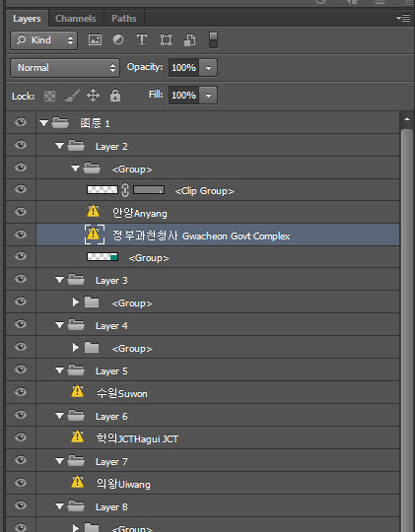The image size is (415, 532).
Task: Open the Normal blend mode dropdown
Action: (65, 68)
